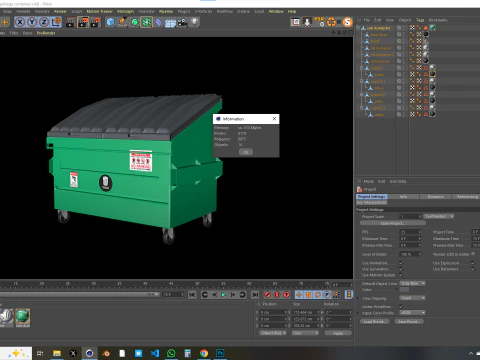Click the down-arrow drop to floor icon
The height and width of the screenshot is (360, 480).
(307, 22)
